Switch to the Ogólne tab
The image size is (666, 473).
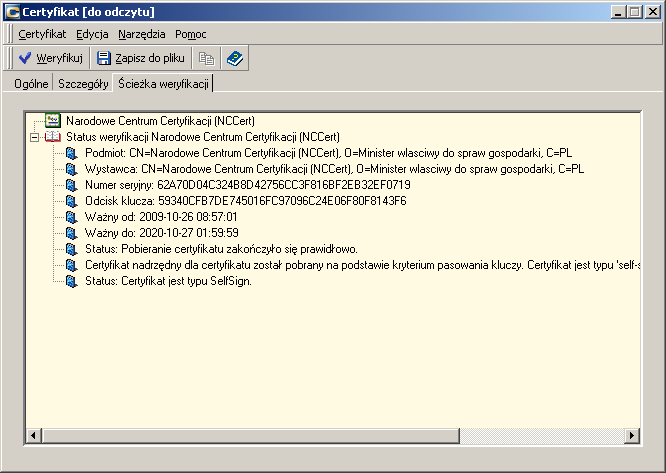31,84
